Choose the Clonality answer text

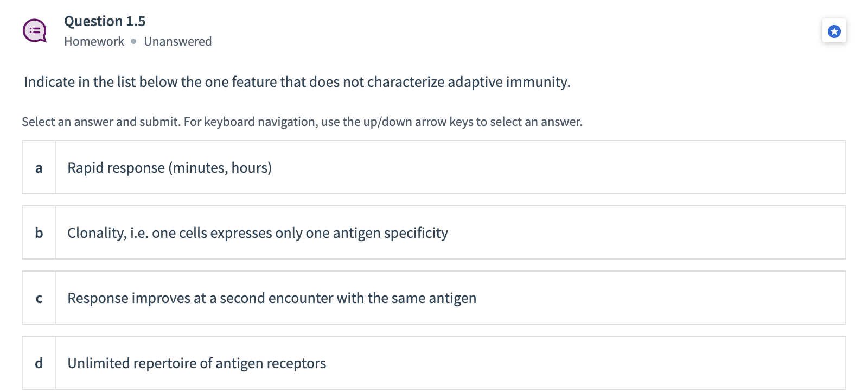pyautogui.click(x=257, y=233)
